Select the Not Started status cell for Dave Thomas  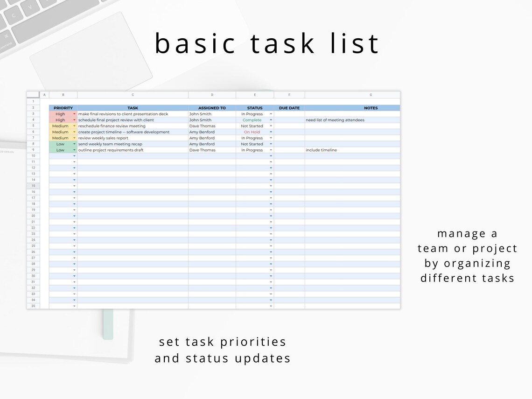click(x=252, y=126)
